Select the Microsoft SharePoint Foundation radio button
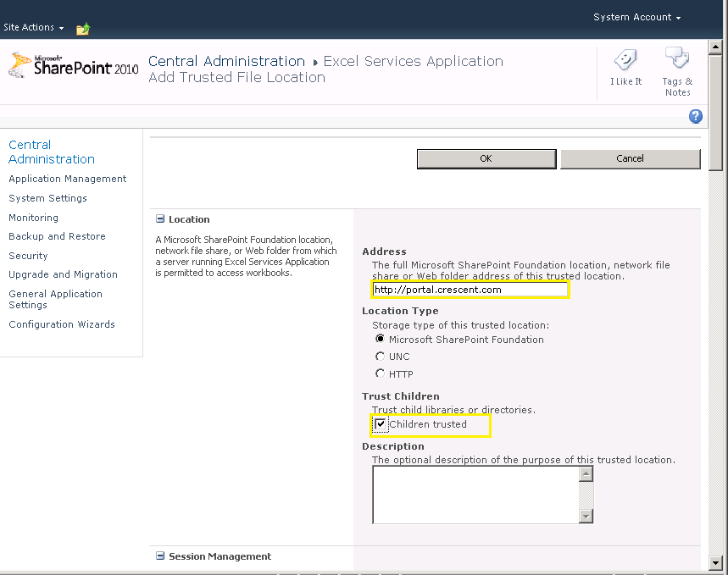728x575 pixels. tap(380, 339)
